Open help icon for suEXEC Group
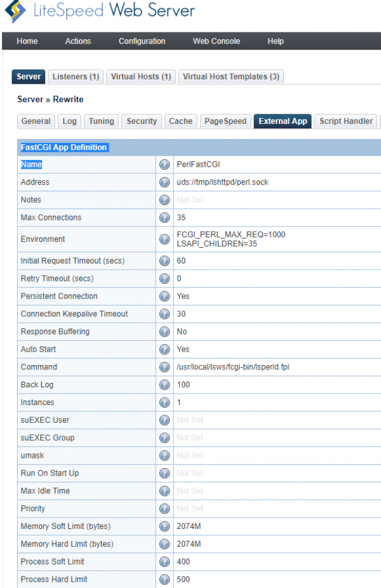This screenshot has height=588, width=381. pos(164,438)
